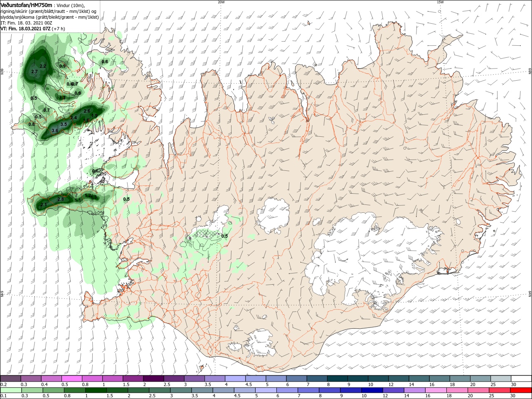The width and height of the screenshot is (532, 399).
Task: Click the 2.2 precipitation value on the map
Action: pos(43,66)
